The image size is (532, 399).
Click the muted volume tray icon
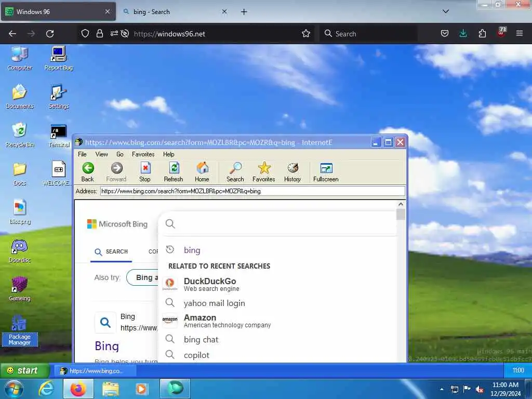pos(480,389)
